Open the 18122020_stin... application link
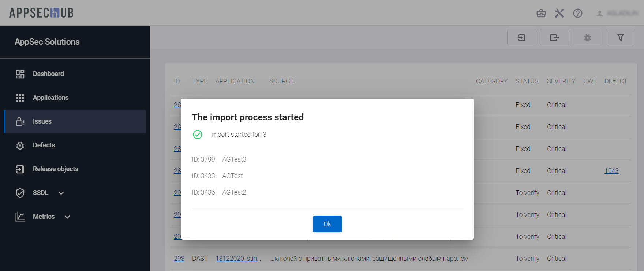The image size is (644, 271). pos(238,259)
